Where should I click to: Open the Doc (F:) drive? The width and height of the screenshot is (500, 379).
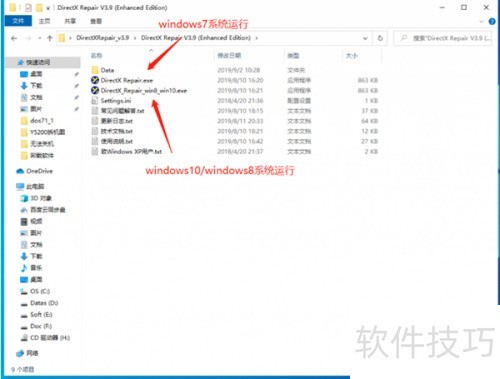pos(41,326)
